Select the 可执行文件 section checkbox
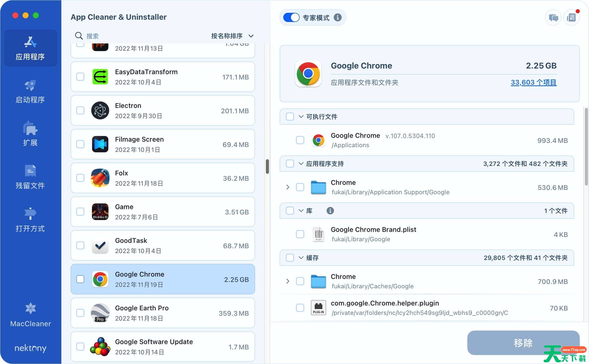Viewport: 589px width, 364px height. click(290, 117)
